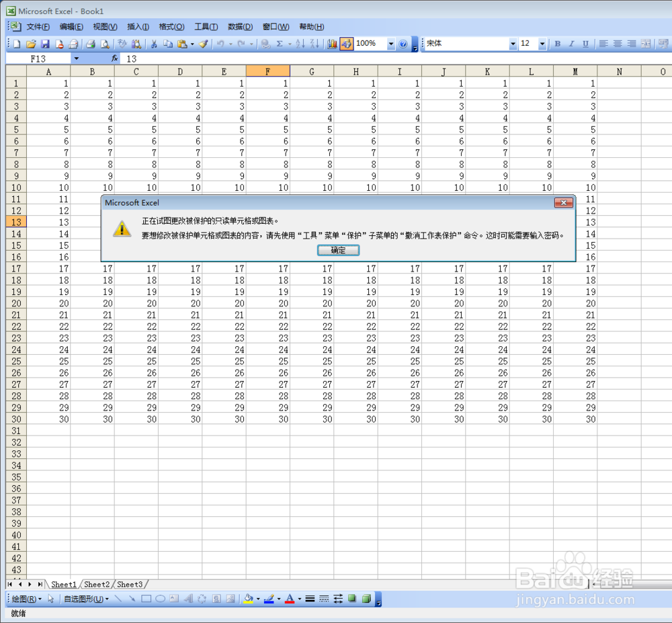Open the 自选图形(U) AutoShapes dropdown
The width and height of the screenshot is (672, 623).
86,599
